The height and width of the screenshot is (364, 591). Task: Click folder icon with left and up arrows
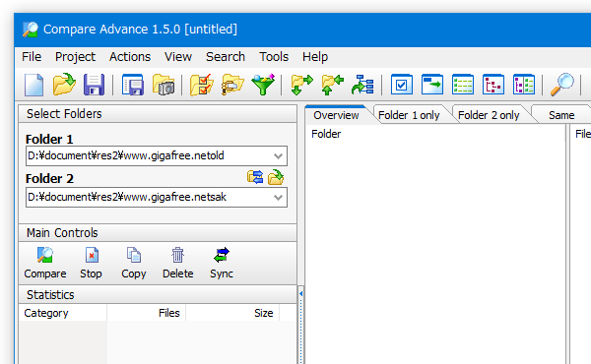(333, 85)
